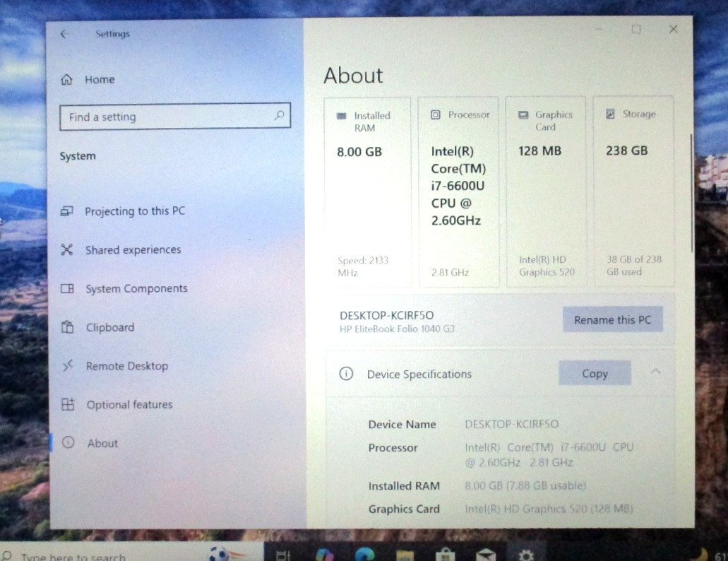Click the Graphics Card icon
The height and width of the screenshot is (561, 728).
click(x=523, y=114)
